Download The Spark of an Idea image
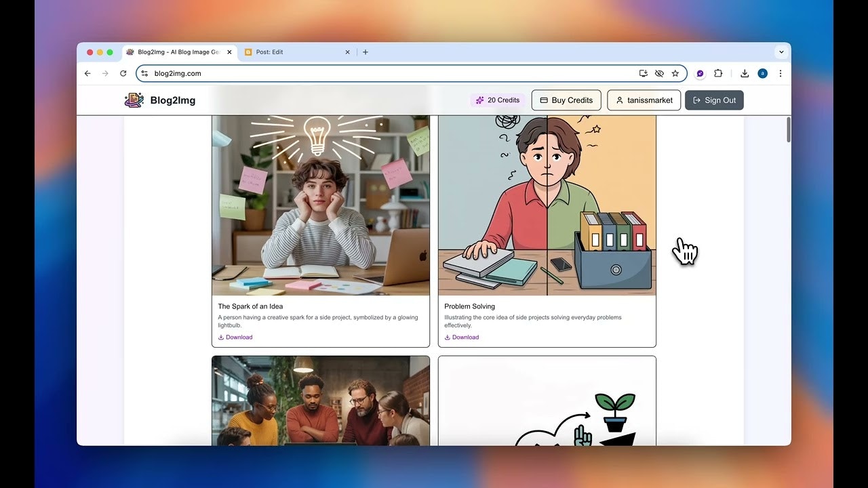 pos(235,337)
